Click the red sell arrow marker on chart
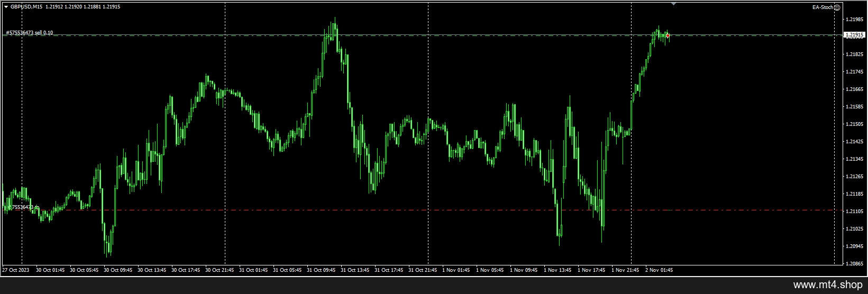Screen dimensions: 868x294 tap(668, 35)
